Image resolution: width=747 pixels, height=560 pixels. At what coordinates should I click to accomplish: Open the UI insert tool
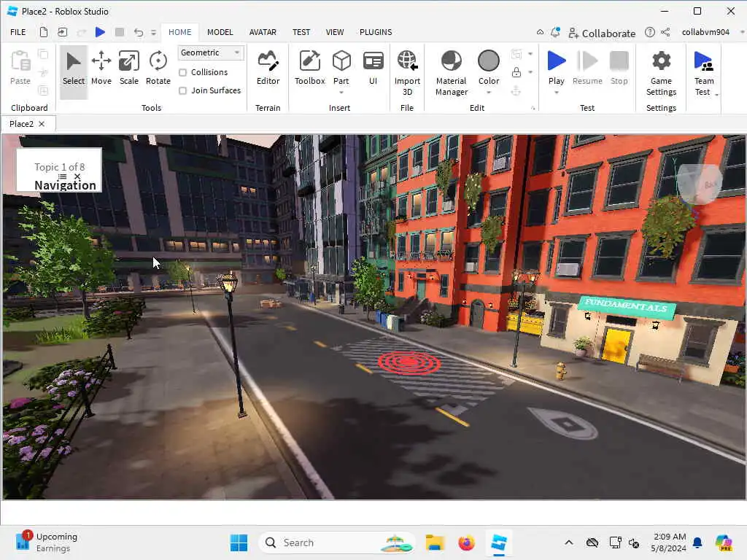tap(373, 68)
